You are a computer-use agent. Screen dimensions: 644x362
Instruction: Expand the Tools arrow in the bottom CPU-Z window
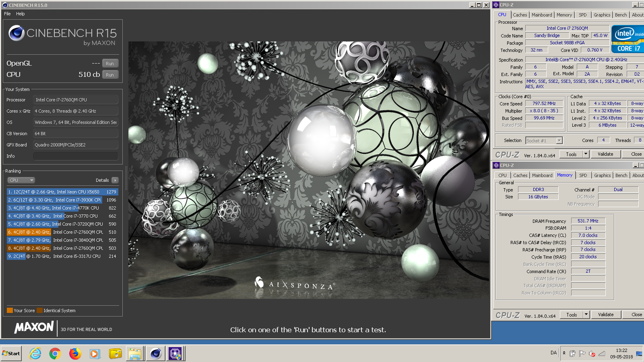click(x=586, y=315)
